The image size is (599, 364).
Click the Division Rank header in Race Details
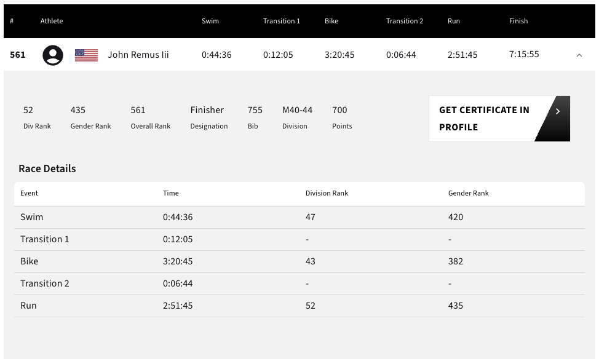point(327,193)
